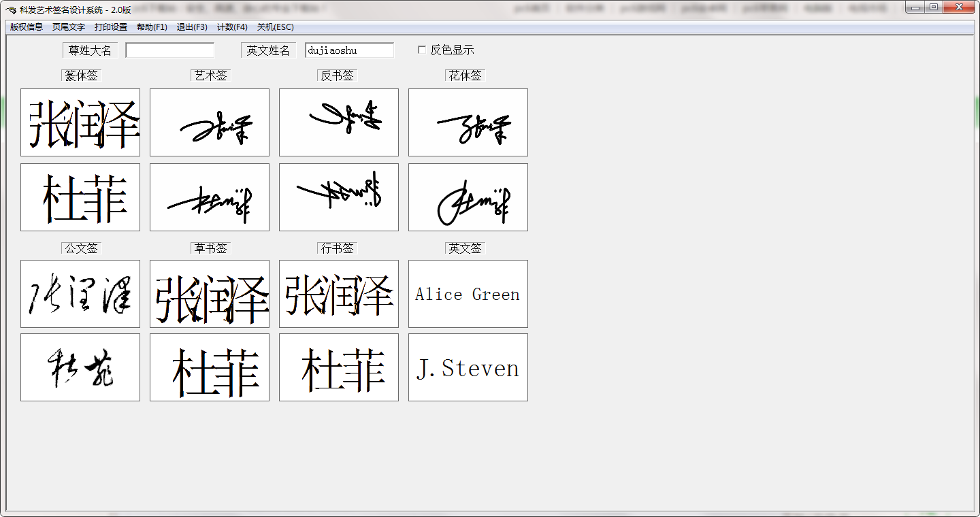The height and width of the screenshot is (517, 980).
Task: Click inside the 尊姓大名 name field
Action: pos(169,50)
